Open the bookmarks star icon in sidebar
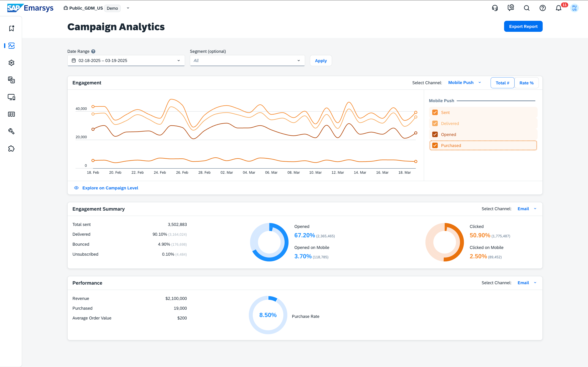 pos(11,28)
